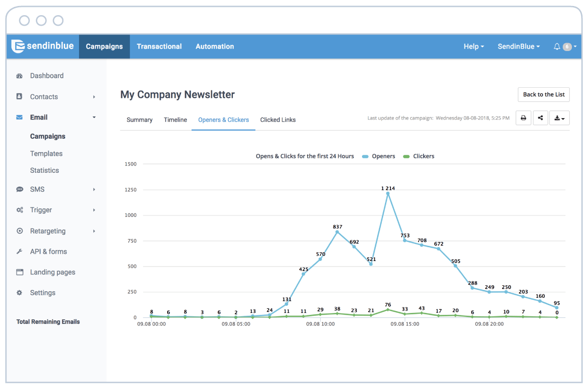
Task: Toggle Clickers series in chart legend
Action: click(418, 156)
